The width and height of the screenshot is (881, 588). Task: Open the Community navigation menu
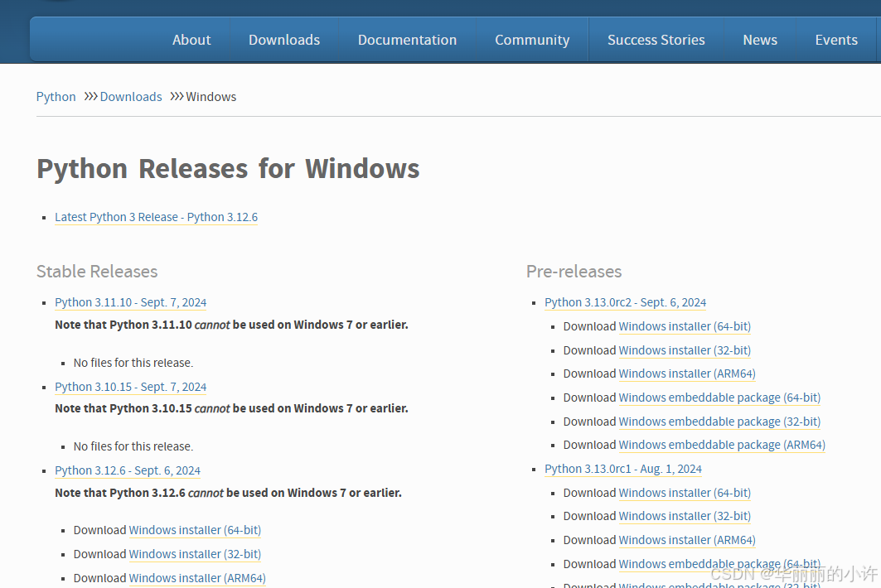pos(532,40)
